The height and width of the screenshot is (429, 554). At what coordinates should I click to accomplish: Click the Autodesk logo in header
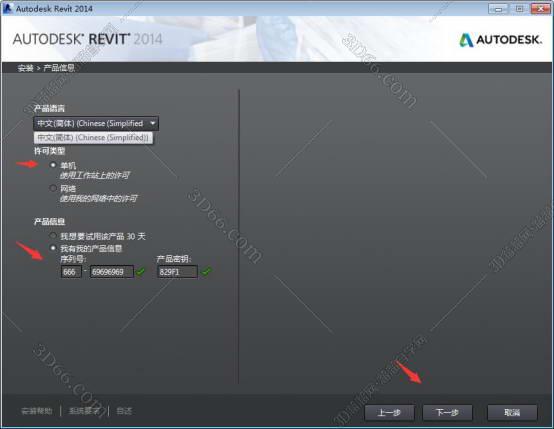tap(500, 40)
